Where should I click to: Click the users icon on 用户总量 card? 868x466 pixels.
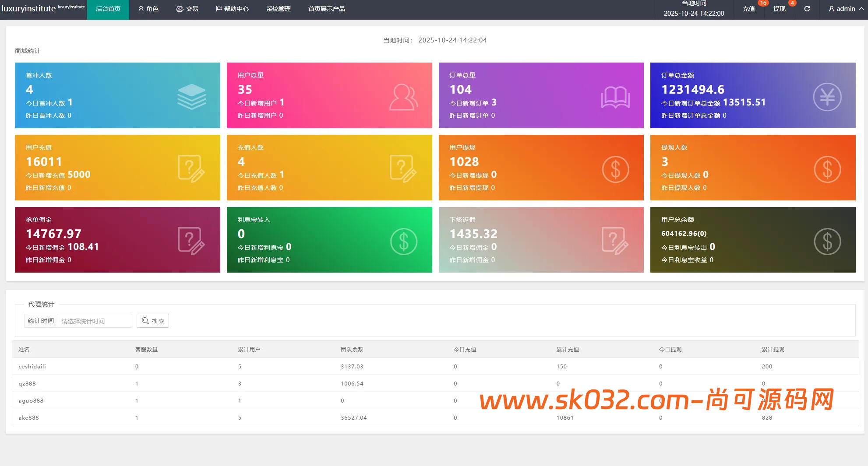(403, 97)
